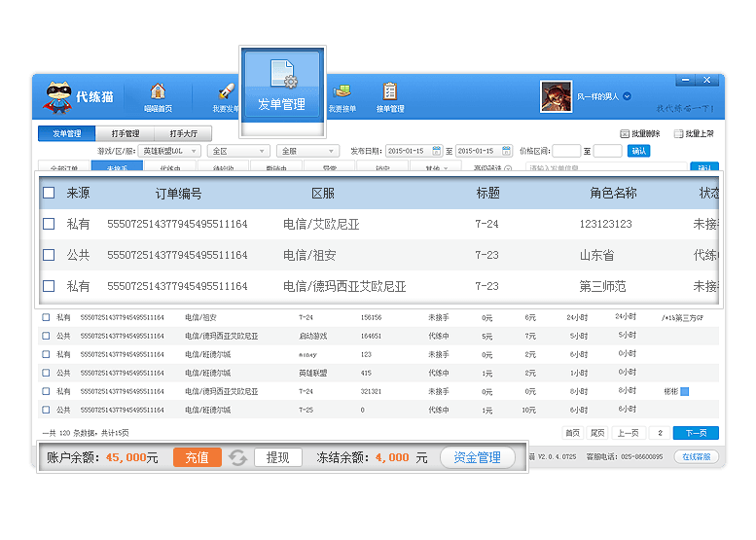
Task: Check the 批量删除 checkbox
Action: (x=625, y=134)
